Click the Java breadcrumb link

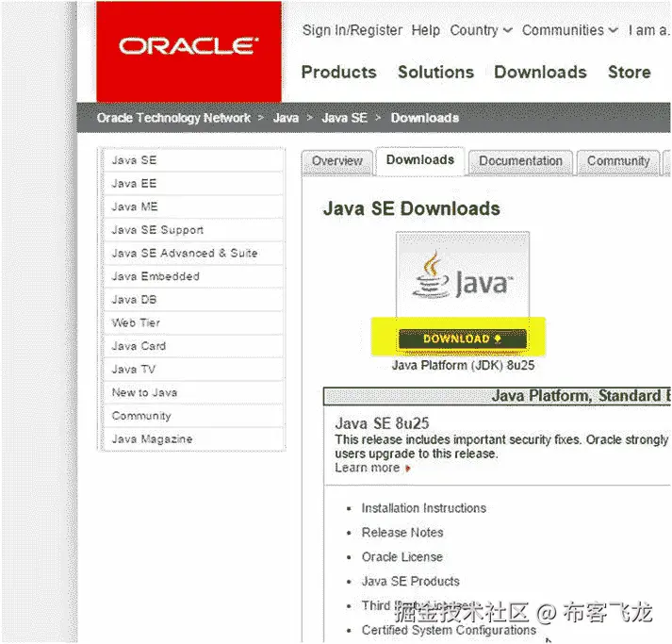tap(286, 118)
